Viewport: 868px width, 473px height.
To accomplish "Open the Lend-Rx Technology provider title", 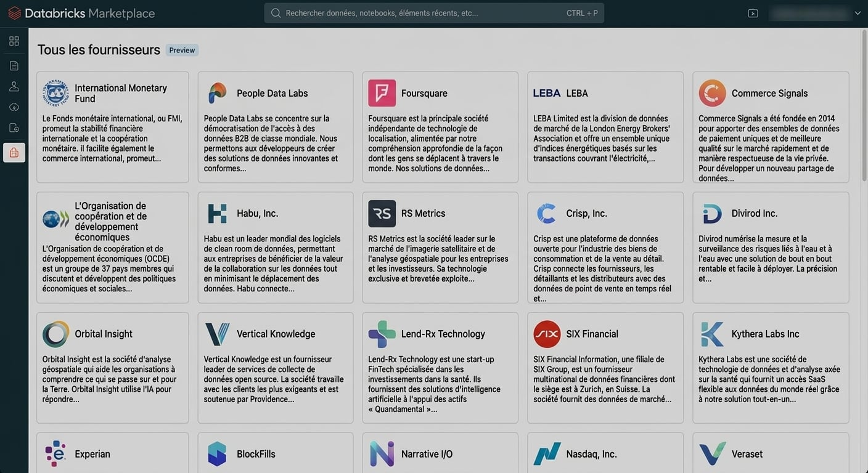I will pyautogui.click(x=443, y=334).
